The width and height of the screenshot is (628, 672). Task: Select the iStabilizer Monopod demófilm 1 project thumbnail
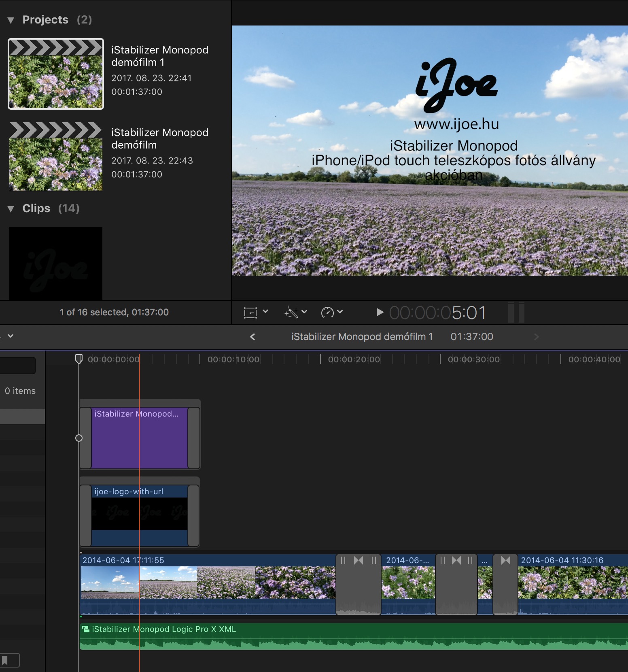pos(56,74)
